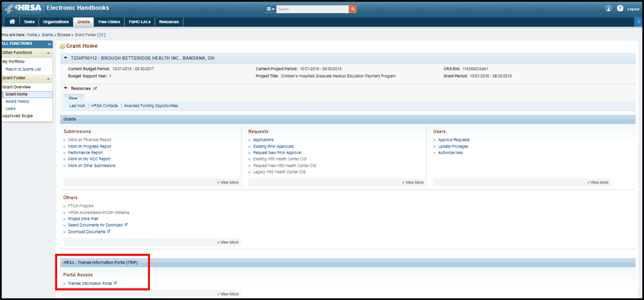Open the FQHC-LALs tab

click(x=139, y=22)
